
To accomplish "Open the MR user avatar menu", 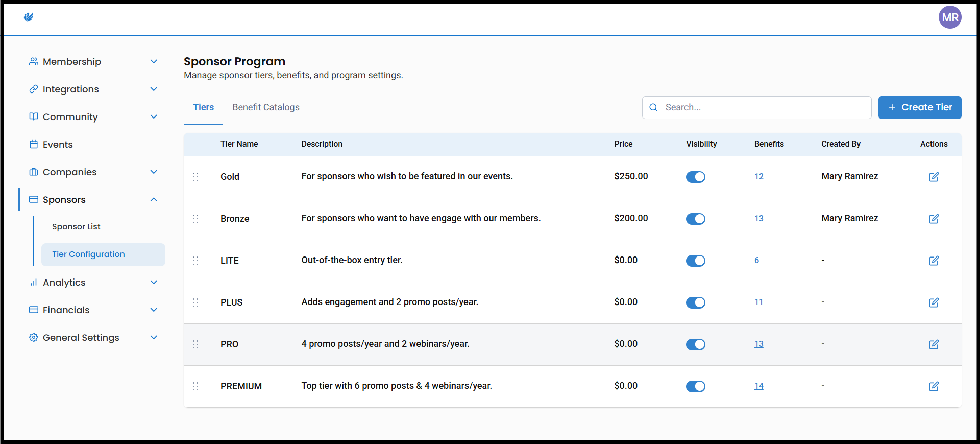I will (949, 17).
